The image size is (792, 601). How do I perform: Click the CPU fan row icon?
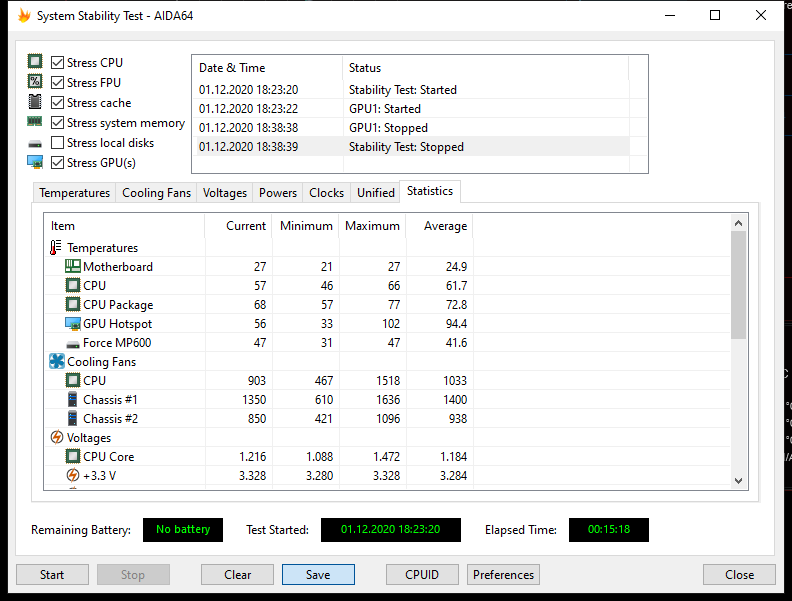73,380
